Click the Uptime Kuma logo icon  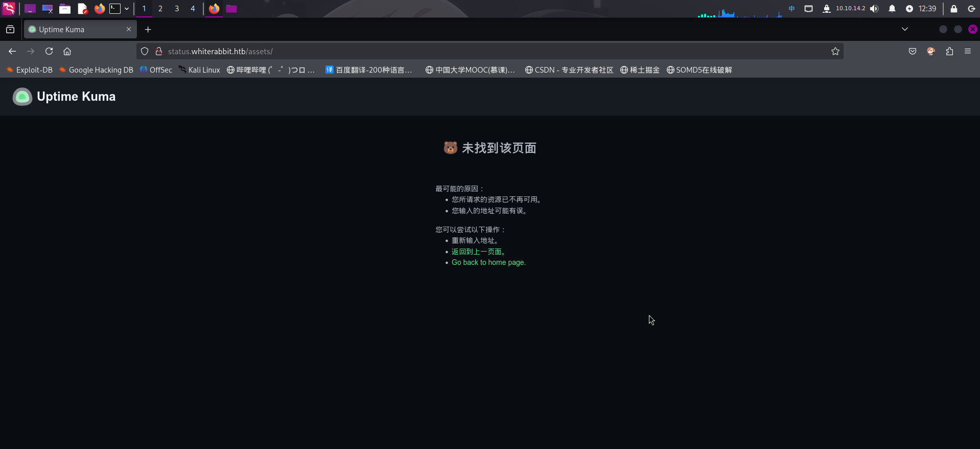coord(22,97)
